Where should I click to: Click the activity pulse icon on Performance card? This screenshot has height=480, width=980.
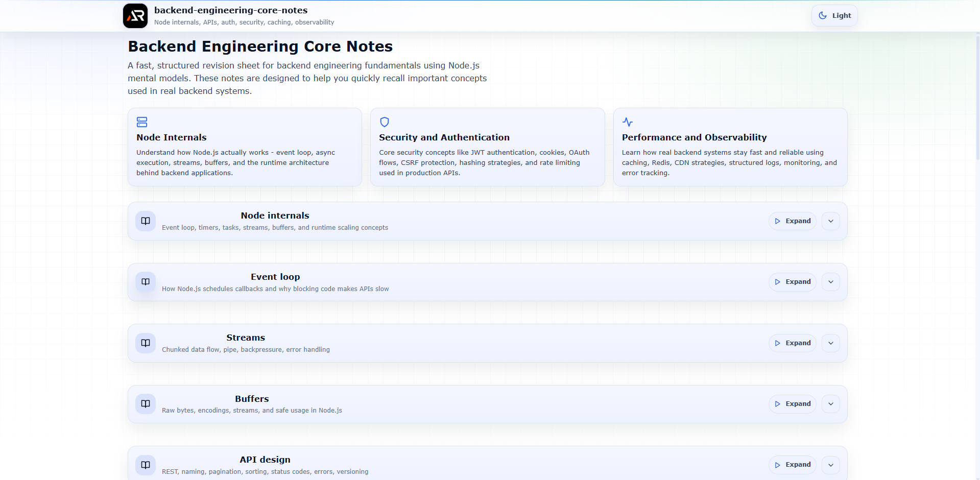pos(628,122)
